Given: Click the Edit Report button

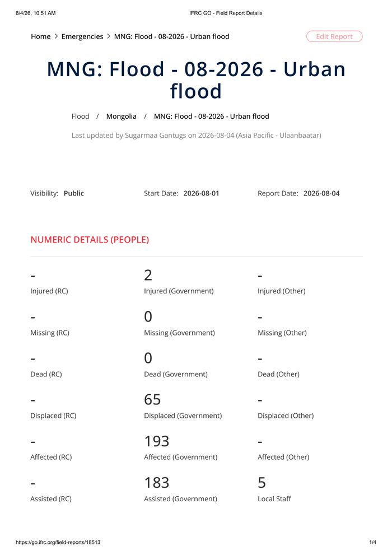Looking at the screenshot, I should click(x=334, y=36).
